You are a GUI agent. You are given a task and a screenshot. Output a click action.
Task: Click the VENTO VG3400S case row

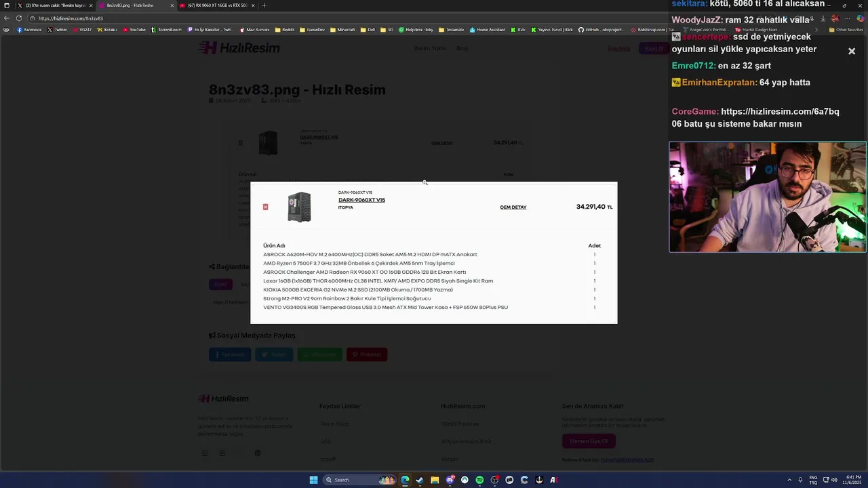pyautogui.click(x=385, y=307)
